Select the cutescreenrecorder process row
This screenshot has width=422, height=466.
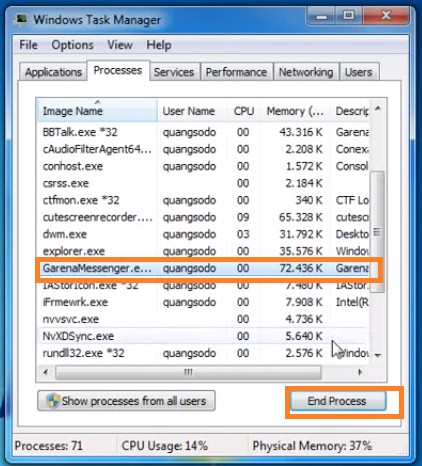(204, 217)
